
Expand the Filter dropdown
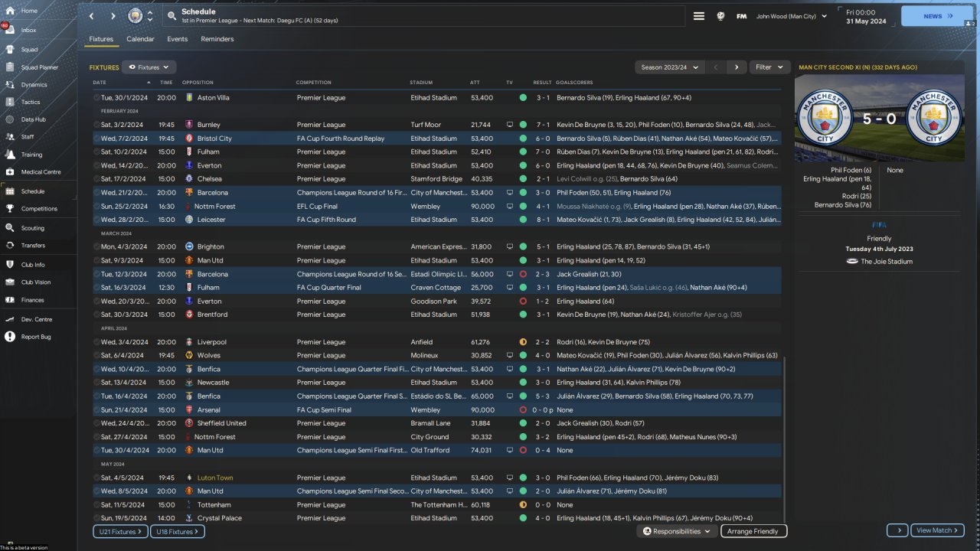click(x=769, y=67)
